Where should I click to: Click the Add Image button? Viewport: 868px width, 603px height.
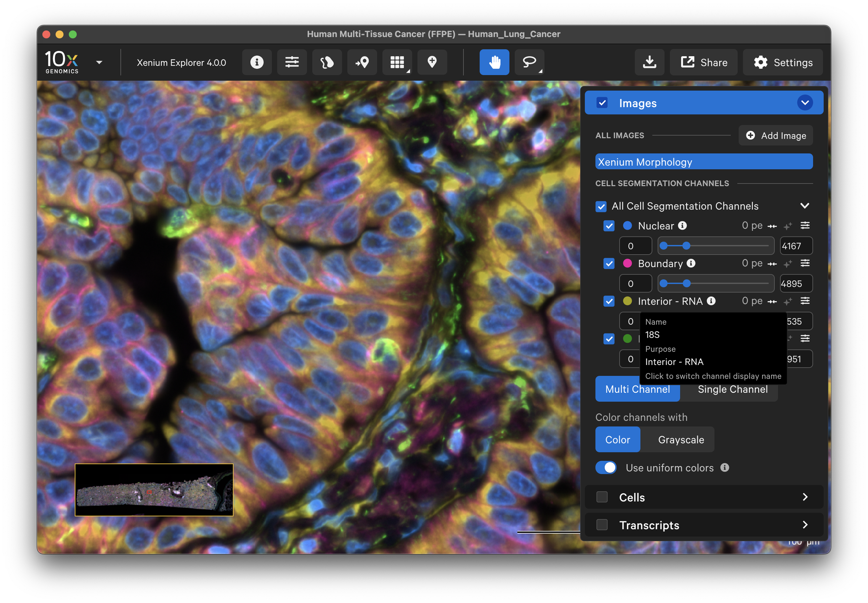point(776,136)
